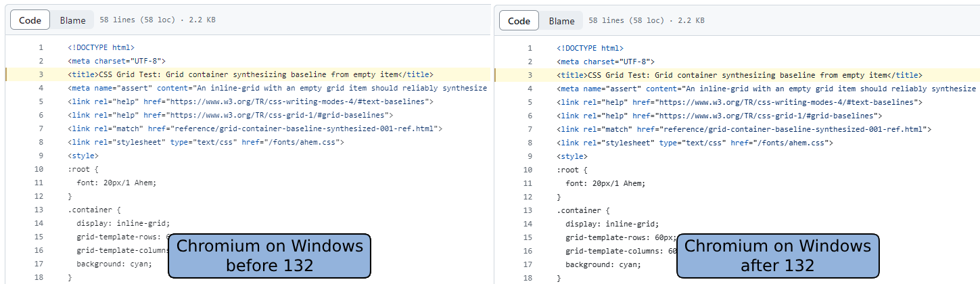This screenshot has width=980, height=284.
Task: Click the DOCTYPE html line in left pane
Action: coord(101,48)
